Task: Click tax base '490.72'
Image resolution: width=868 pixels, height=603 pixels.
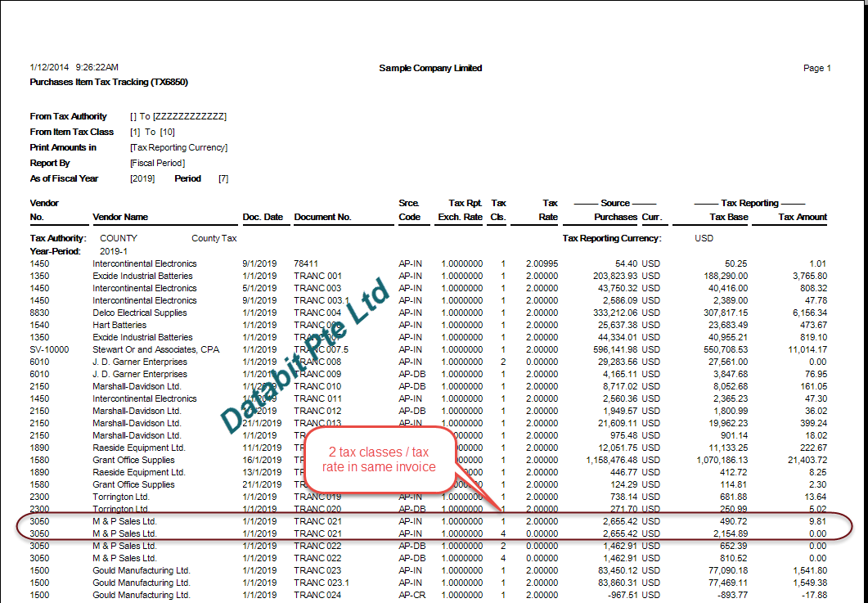Action: (x=735, y=521)
